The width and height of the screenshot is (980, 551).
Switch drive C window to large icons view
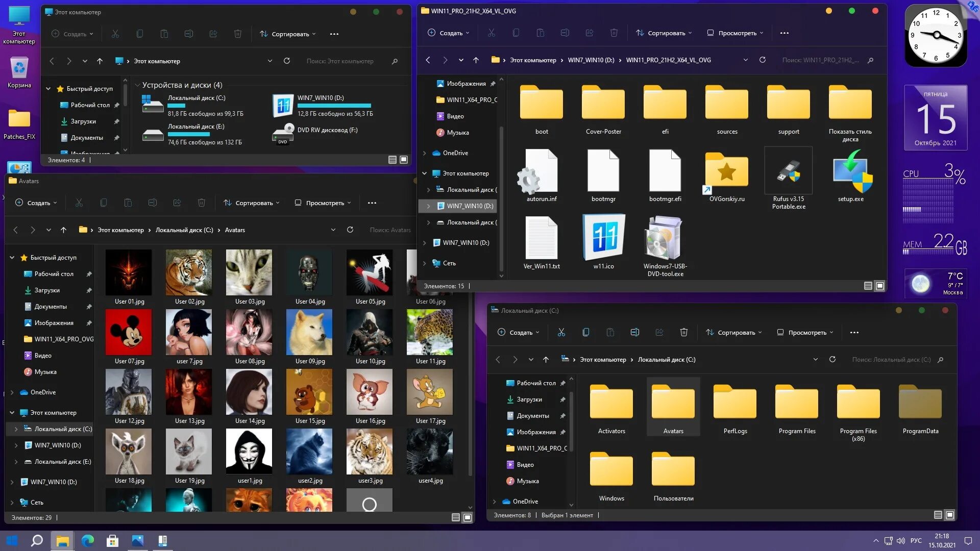click(x=950, y=515)
